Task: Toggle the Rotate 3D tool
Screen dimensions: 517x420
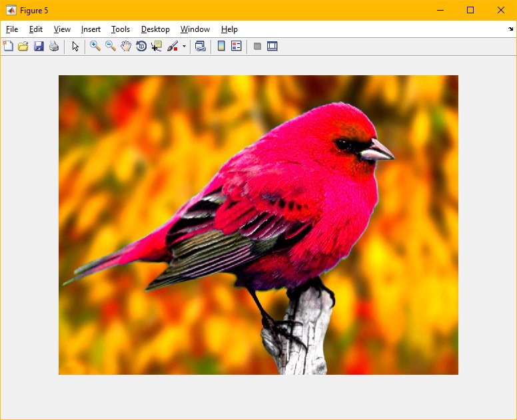Action: tap(141, 46)
